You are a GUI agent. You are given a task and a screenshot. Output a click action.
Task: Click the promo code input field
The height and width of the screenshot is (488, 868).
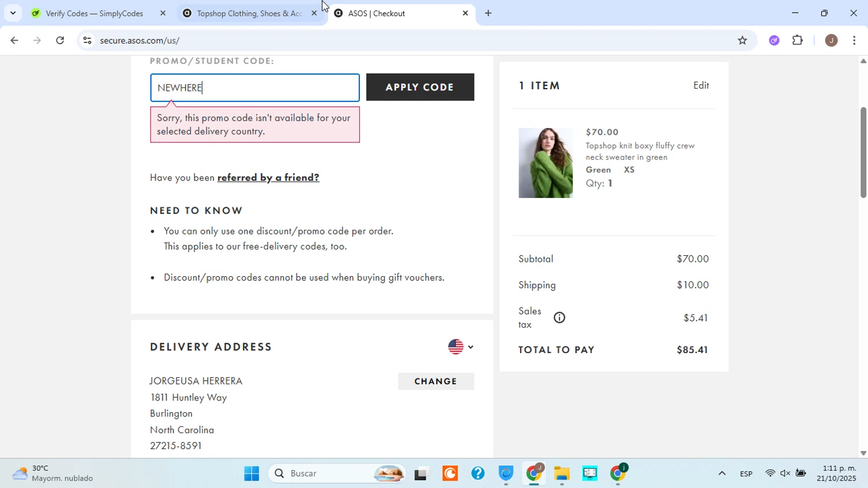(x=255, y=87)
